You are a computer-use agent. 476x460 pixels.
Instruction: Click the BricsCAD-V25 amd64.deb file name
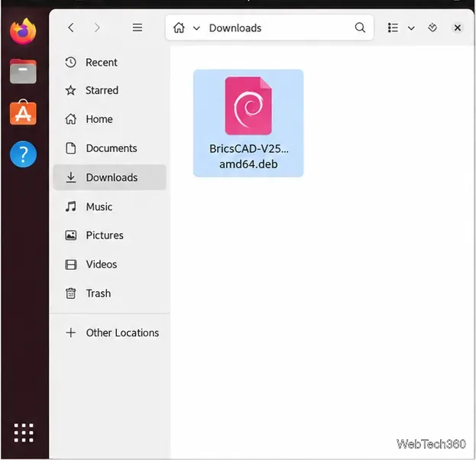[x=248, y=157]
